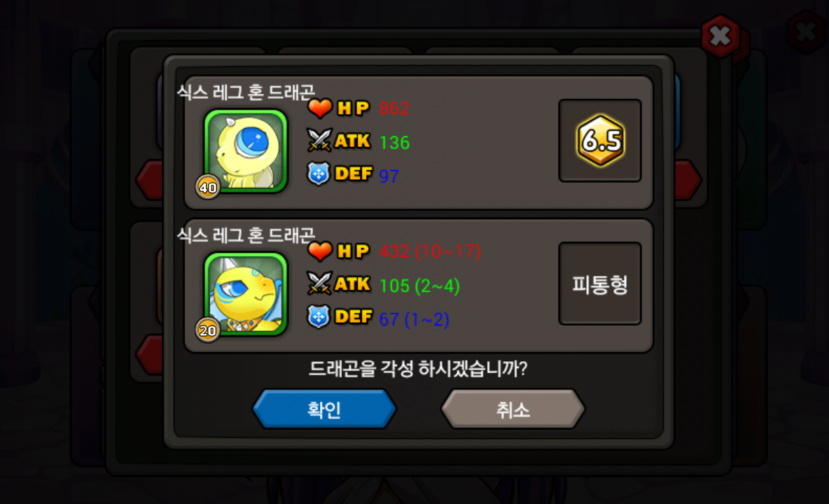Click the top heart HP icon
This screenshot has height=504, width=829.
(320, 108)
